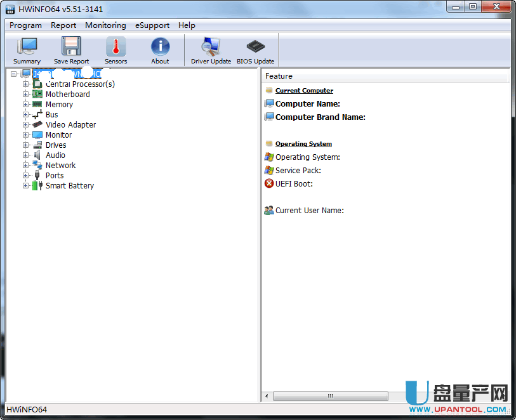Expand the Motherboard tree node

(26, 95)
